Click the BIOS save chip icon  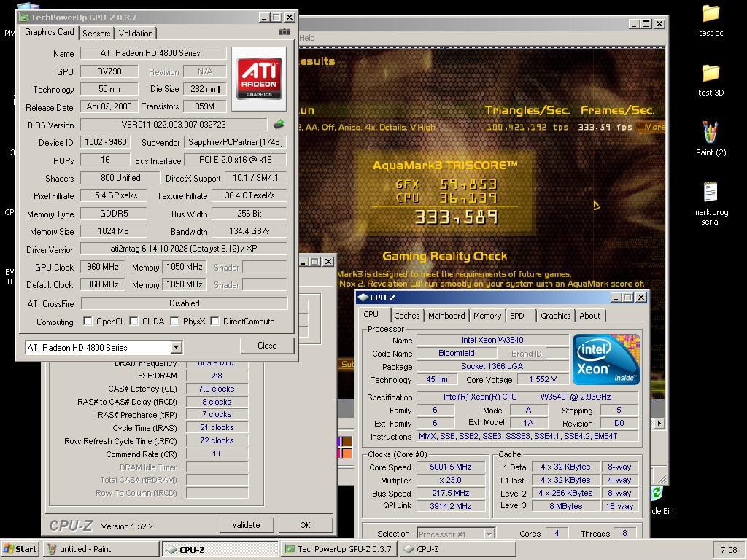point(279,124)
